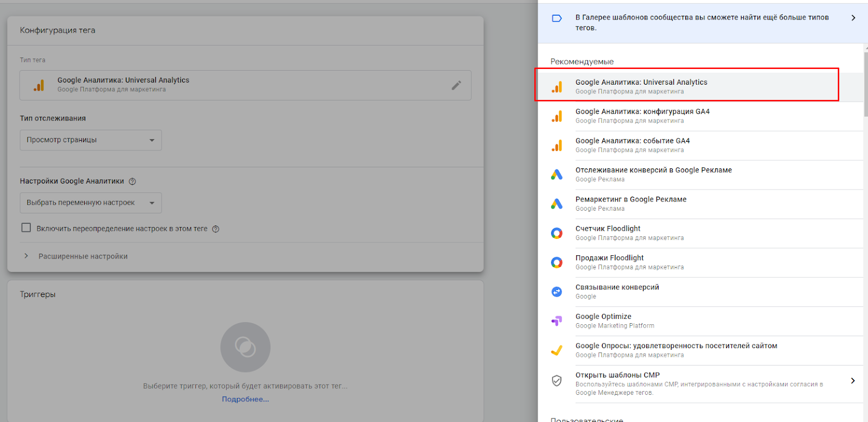Open the community template gallery banner
The height and width of the screenshot is (422, 868).
(x=702, y=22)
